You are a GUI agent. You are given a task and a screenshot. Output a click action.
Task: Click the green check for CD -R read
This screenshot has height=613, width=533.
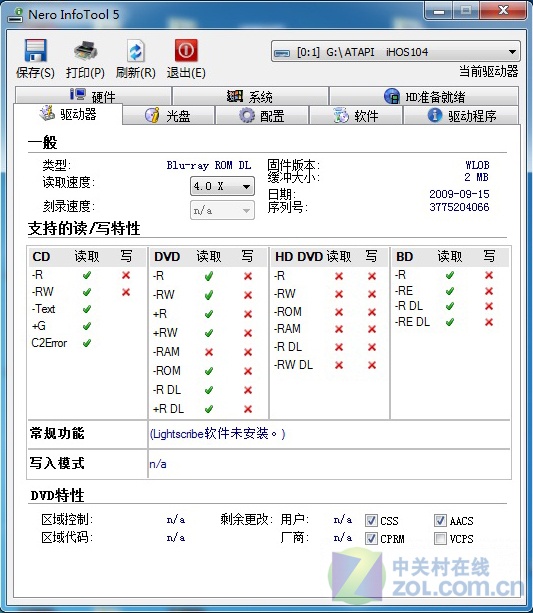pos(87,275)
